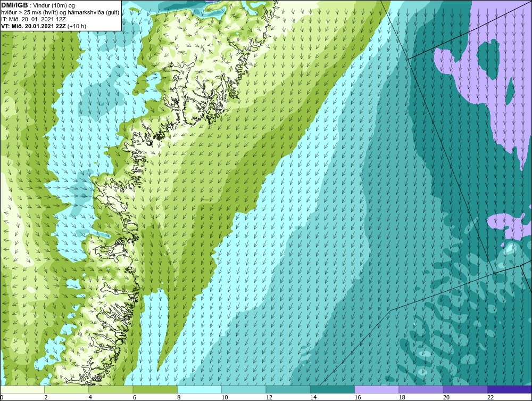The width and height of the screenshot is (532, 401).
Task: Click the 'VT: Mið. 20.01.2021 22Z' valid time
Action: point(34,26)
